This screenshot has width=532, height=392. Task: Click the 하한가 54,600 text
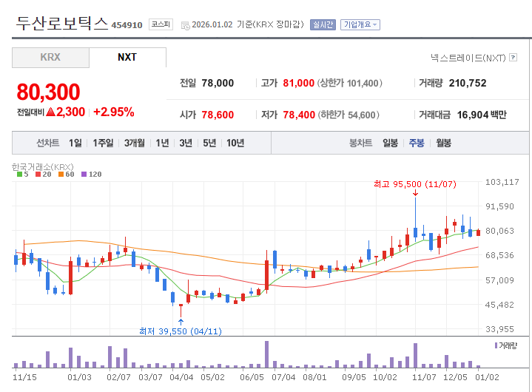pos(349,115)
